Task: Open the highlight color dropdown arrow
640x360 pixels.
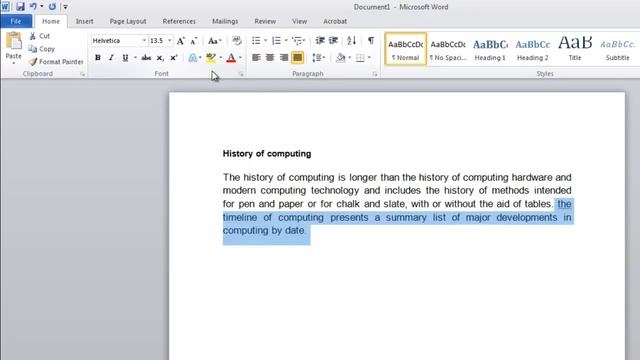Action: (221, 58)
